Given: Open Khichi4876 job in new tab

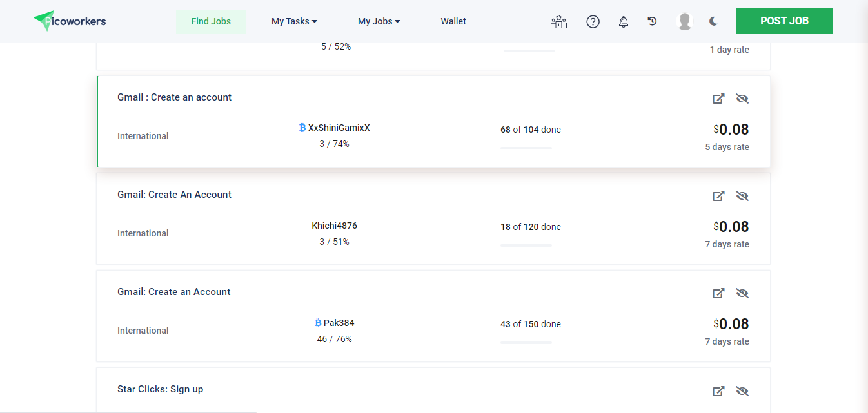Looking at the screenshot, I should (x=718, y=196).
